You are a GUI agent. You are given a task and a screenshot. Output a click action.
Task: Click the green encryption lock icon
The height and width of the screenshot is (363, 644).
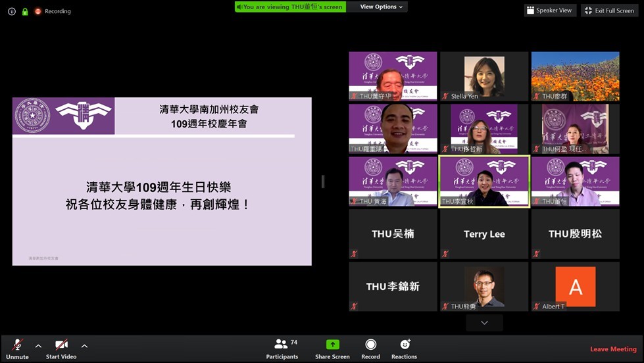point(25,11)
